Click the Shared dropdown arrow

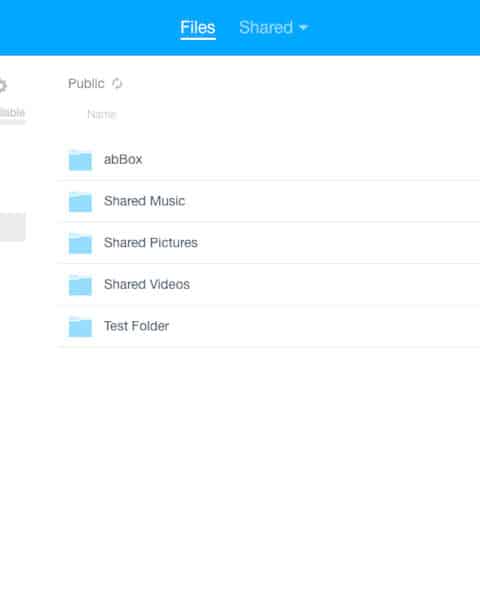pyautogui.click(x=303, y=28)
